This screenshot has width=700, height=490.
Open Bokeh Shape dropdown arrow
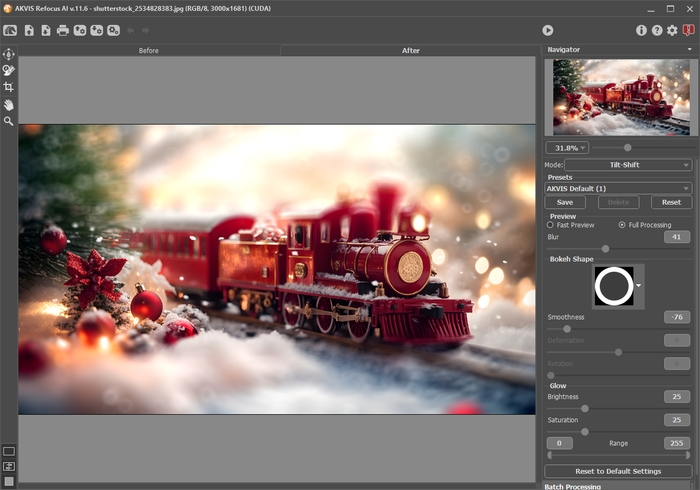coord(639,286)
